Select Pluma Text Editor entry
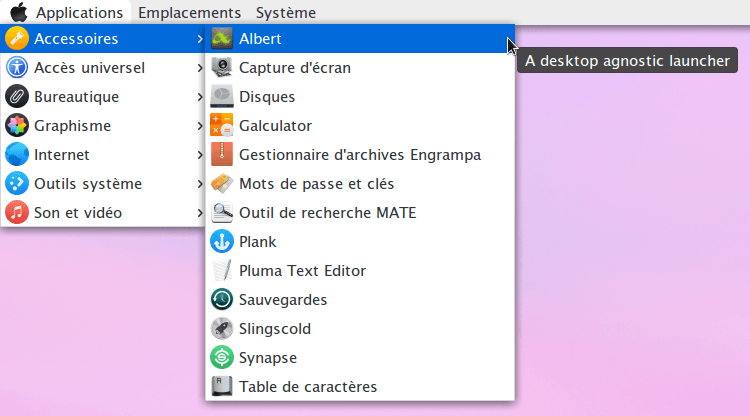Screen dimensions: 750x416 point(360,271)
